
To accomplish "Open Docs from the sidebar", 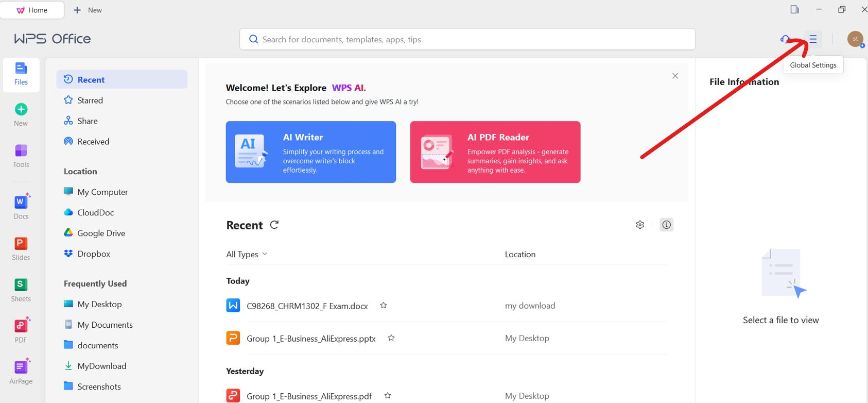I will click(21, 207).
